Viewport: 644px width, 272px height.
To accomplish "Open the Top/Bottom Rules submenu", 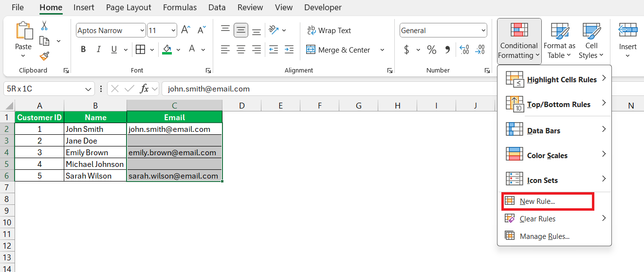I will 554,104.
